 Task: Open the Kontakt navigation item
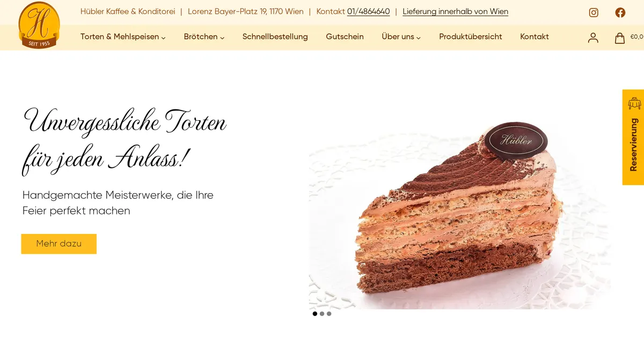pos(535,36)
